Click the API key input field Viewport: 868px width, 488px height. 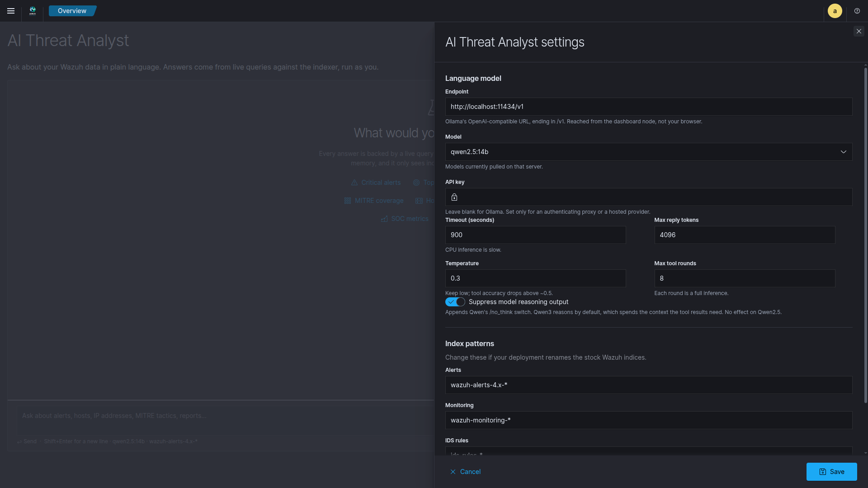tap(649, 197)
